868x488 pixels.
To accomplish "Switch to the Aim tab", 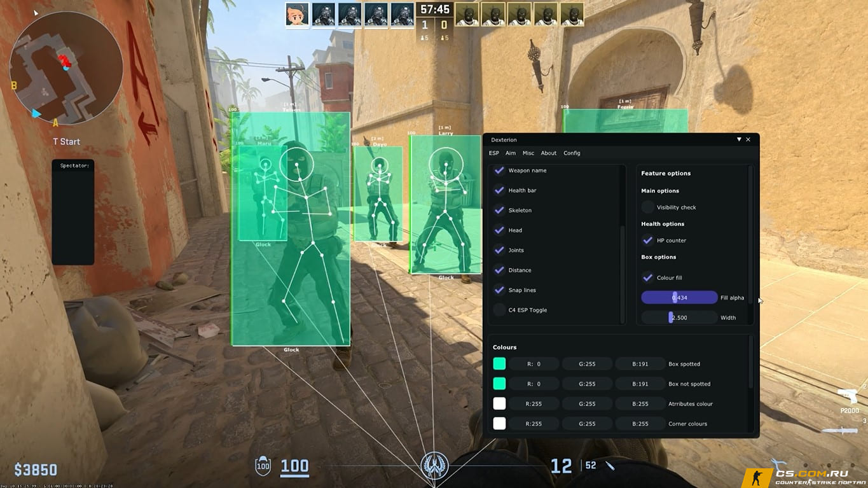I will pyautogui.click(x=511, y=153).
